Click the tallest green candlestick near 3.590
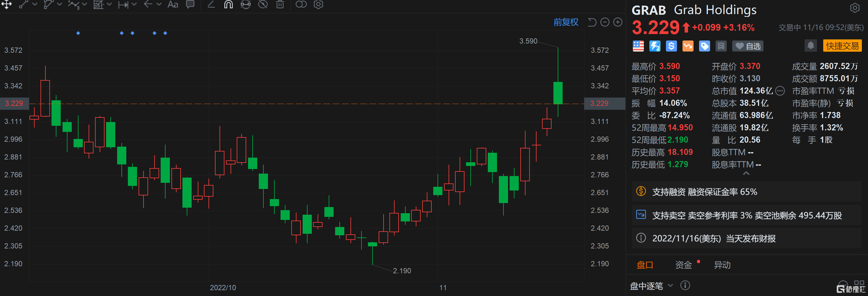Viewport: 868px width, 296px height. pos(558,93)
